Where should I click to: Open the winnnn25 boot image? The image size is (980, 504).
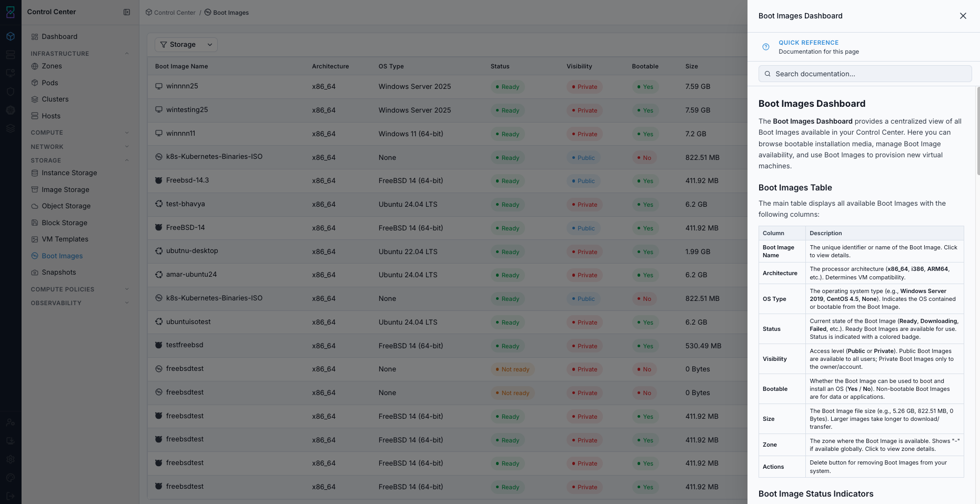pos(182,86)
